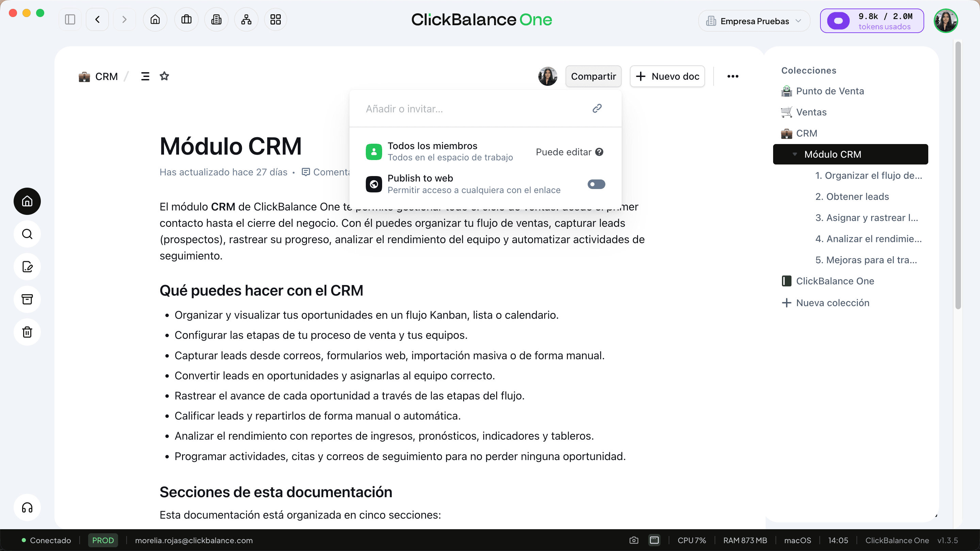Open the table of contents icon
Screen dimensions: 980x551
[x=145, y=76]
